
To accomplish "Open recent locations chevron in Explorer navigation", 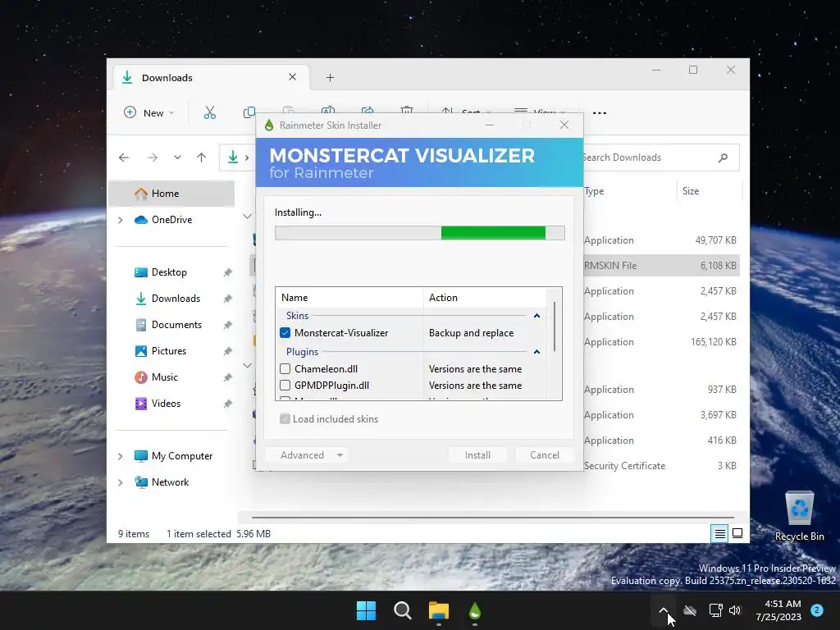I will click(x=177, y=157).
